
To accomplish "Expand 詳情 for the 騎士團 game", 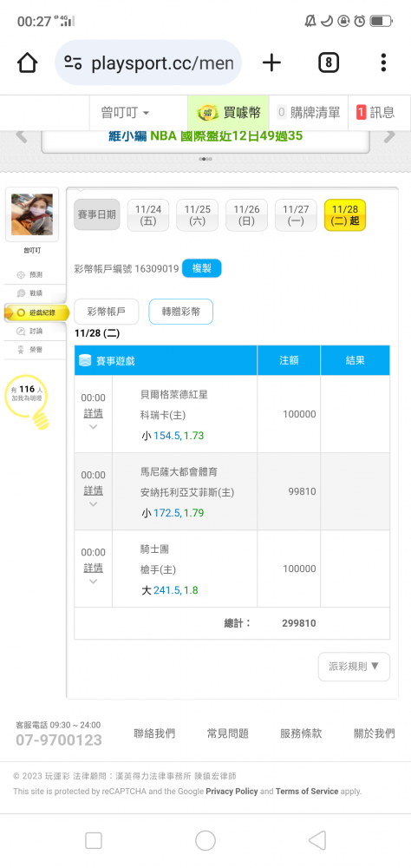I will point(93,568).
